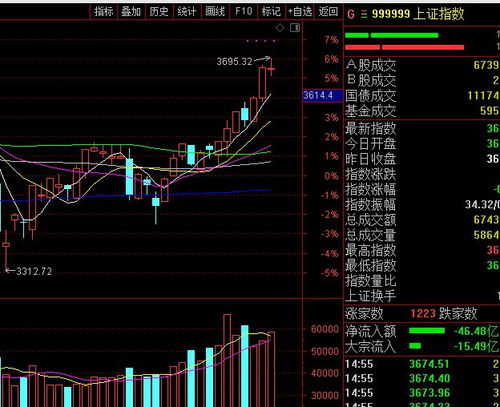
Task: Click the 返回 back button
Action: [328, 12]
